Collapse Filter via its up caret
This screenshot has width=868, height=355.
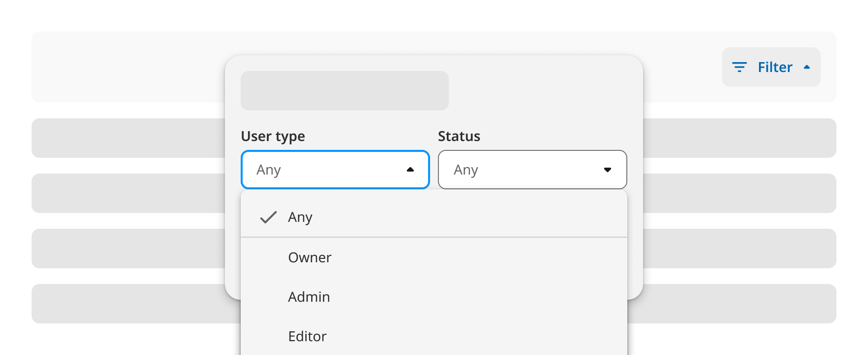pyautogui.click(x=807, y=67)
